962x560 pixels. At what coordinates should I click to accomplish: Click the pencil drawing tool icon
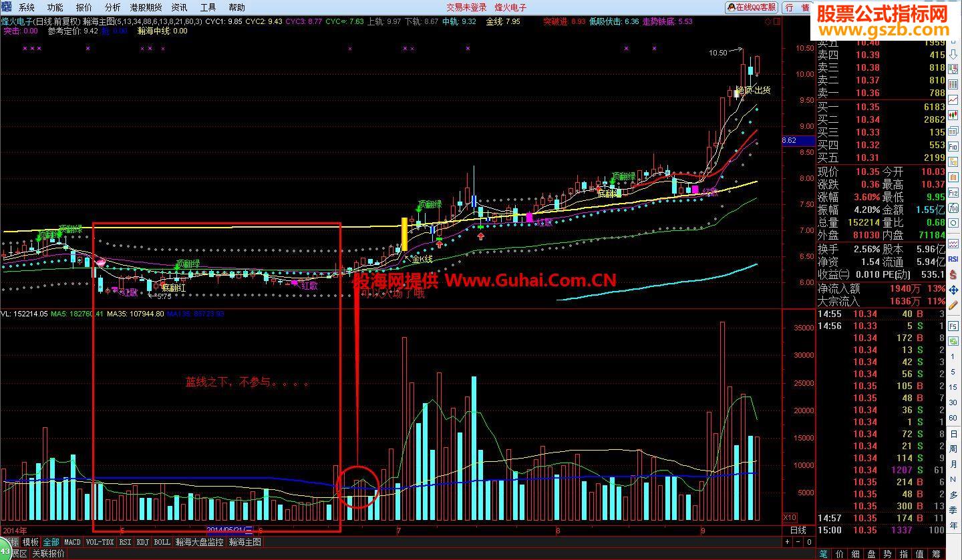click(953, 304)
